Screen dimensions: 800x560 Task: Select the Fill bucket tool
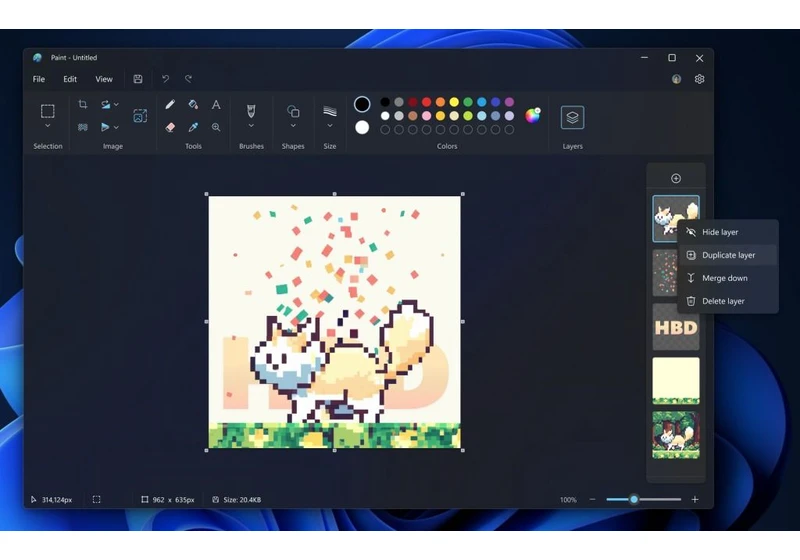click(193, 105)
